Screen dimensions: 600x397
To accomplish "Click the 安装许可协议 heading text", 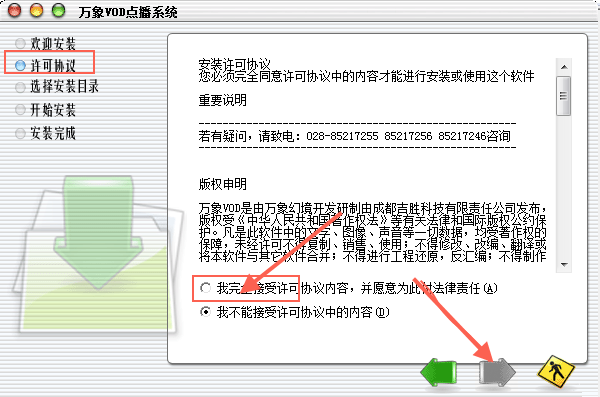I will (235, 64).
